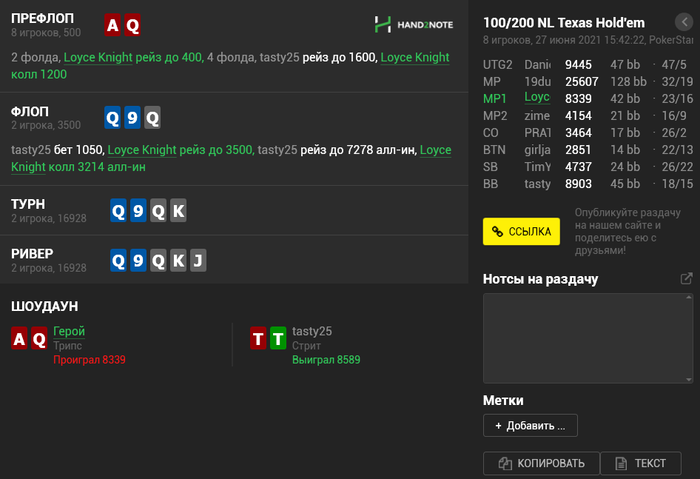Screen dimensions: 700x479
Task: Open Loyce Knight link in preflop raise action
Action: (98, 58)
